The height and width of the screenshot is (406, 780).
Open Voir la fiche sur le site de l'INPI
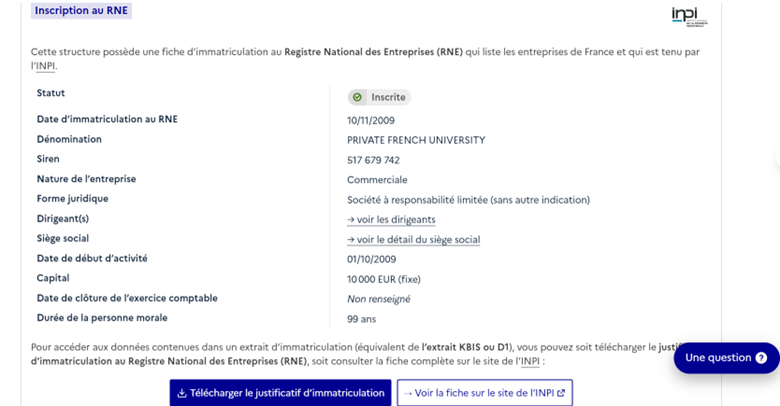click(x=485, y=393)
